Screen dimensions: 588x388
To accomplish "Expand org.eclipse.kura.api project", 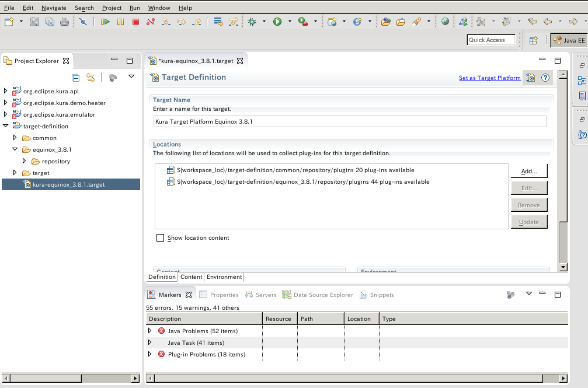I will point(5,90).
